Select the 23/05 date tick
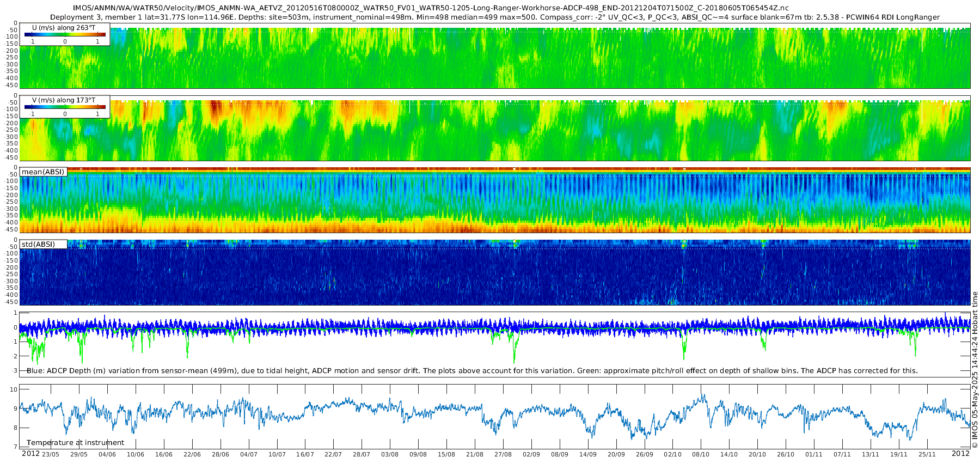Image resolution: width=980 pixels, height=463 pixels. click(51, 454)
